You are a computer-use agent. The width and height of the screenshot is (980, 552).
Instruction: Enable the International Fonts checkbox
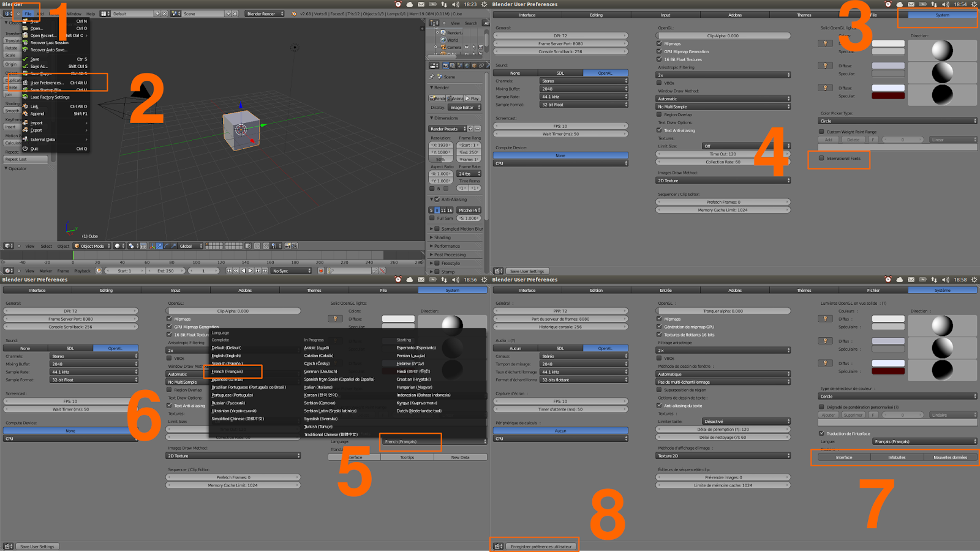point(821,159)
